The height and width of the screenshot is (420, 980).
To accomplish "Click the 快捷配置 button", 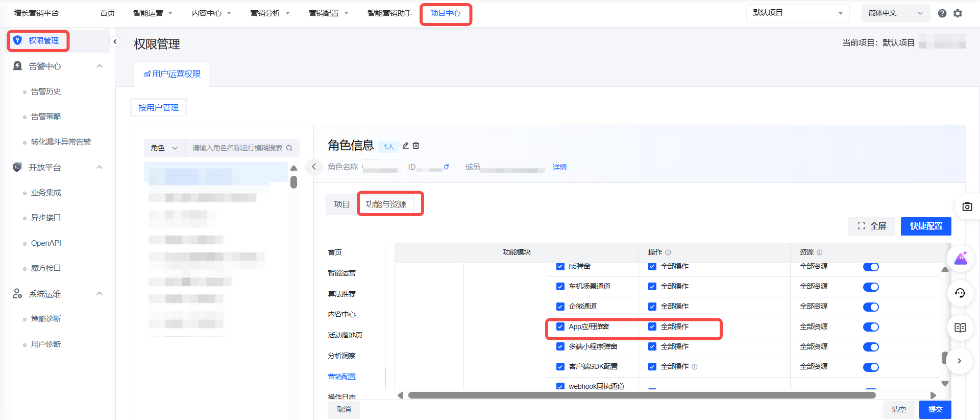I will click(x=925, y=226).
